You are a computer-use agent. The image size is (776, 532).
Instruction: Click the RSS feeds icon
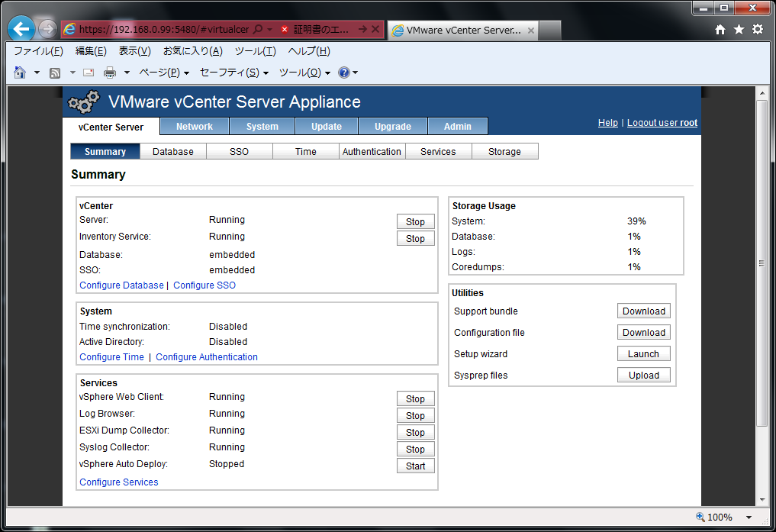55,73
